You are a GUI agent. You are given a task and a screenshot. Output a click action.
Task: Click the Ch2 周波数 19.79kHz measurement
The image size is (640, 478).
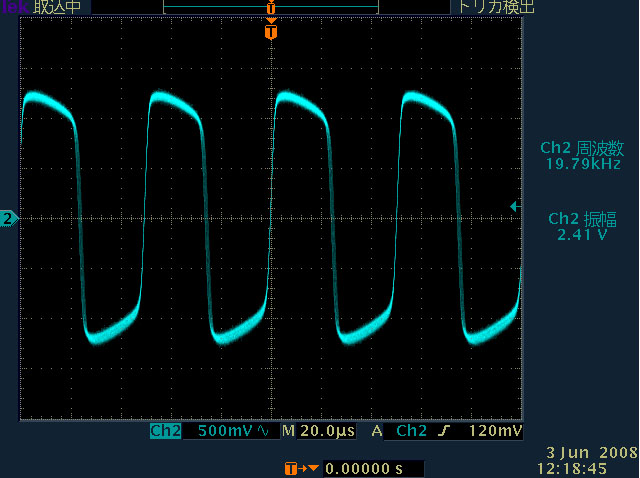581,155
